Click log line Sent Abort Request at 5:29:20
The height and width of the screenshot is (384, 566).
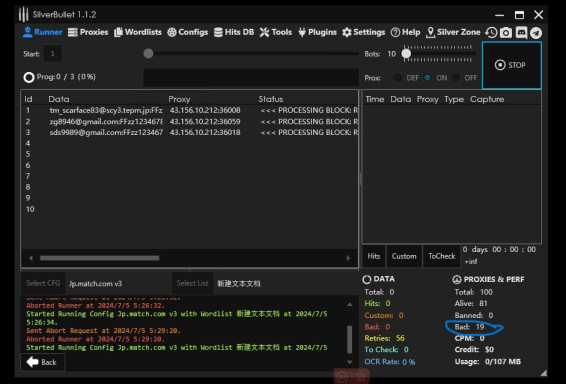[103, 331]
